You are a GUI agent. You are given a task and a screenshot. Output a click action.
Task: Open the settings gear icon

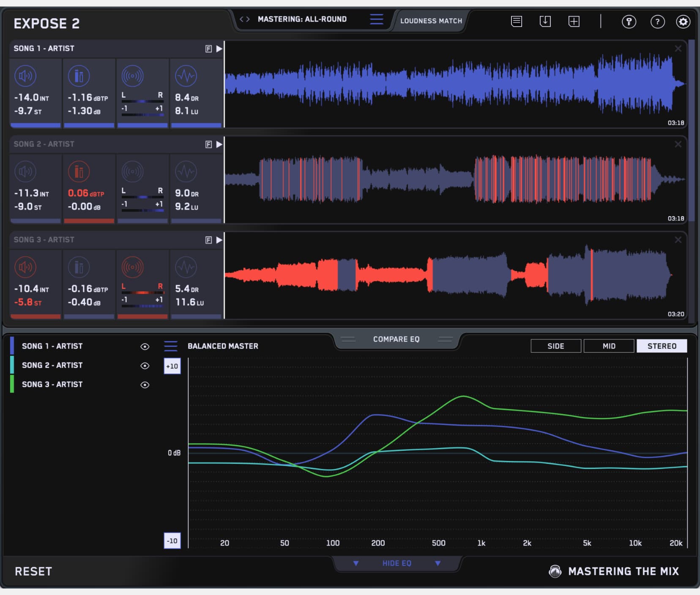pyautogui.click(x=683, y=22)
